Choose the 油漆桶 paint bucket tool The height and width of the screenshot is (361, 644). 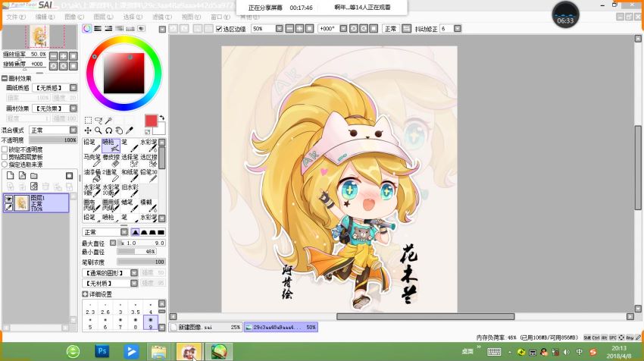click(92, 175)
